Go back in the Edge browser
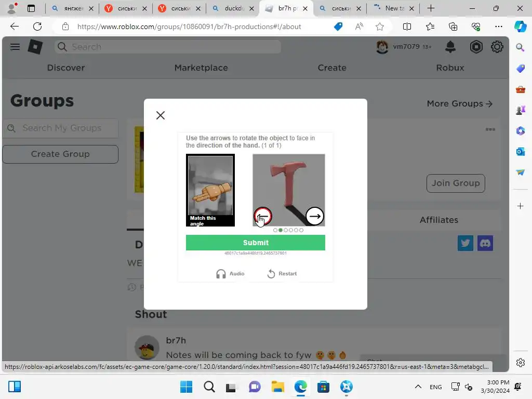Image resolution: width=532 pixels, height=399 pixels. 14,26
